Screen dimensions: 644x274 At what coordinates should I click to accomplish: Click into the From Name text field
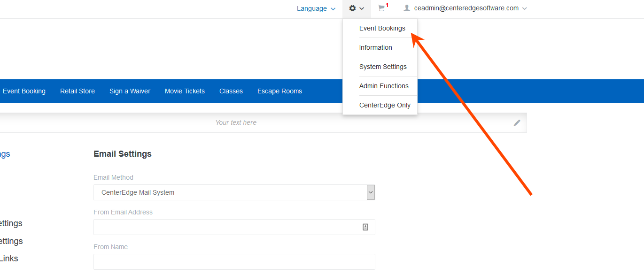(234, 262)
